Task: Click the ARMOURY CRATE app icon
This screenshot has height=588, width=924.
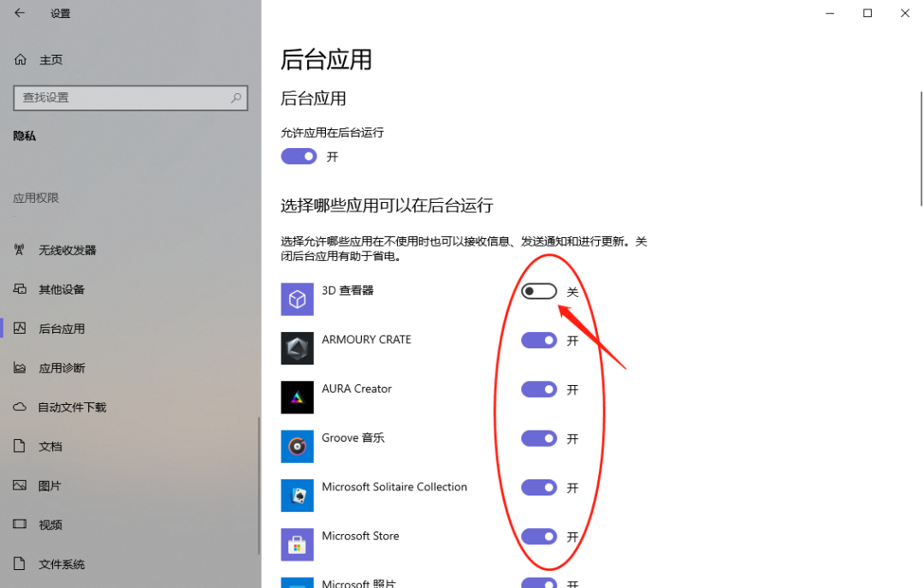Action: (297, 348)
